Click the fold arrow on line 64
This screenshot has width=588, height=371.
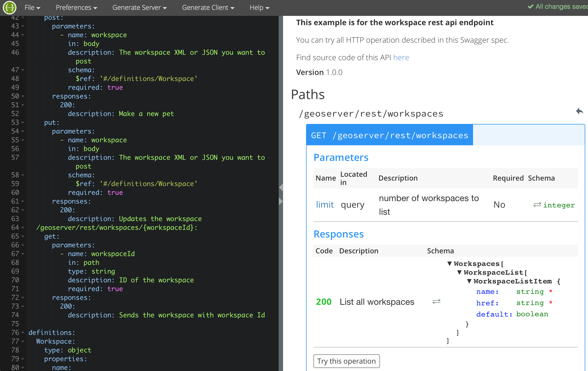tap(22, 228)
